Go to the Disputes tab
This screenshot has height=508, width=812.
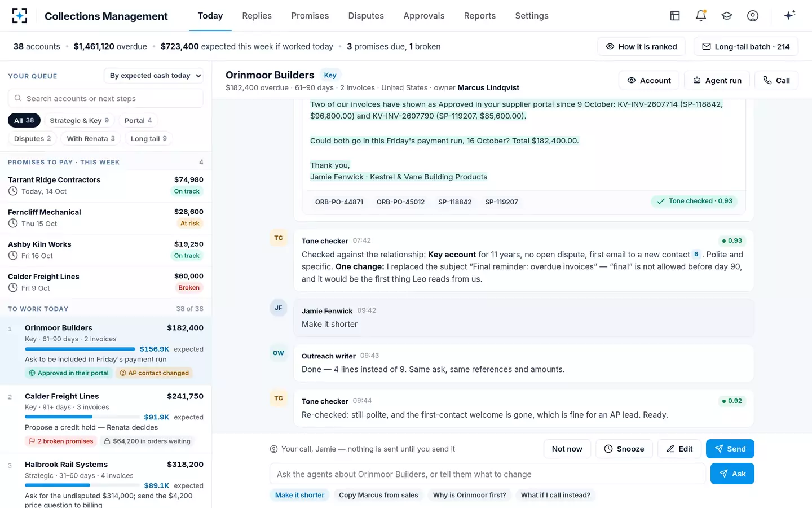tap(366, 16)
